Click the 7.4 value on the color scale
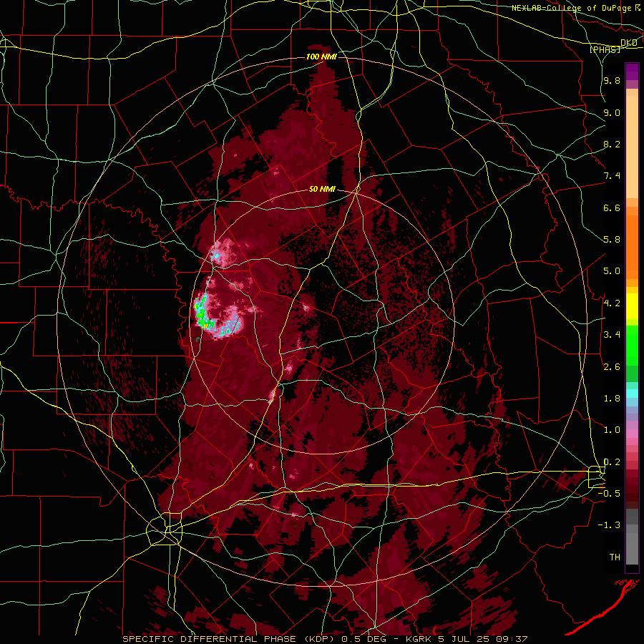The height and width of the screenshot is (644, 644). click(x=612, y=176)
